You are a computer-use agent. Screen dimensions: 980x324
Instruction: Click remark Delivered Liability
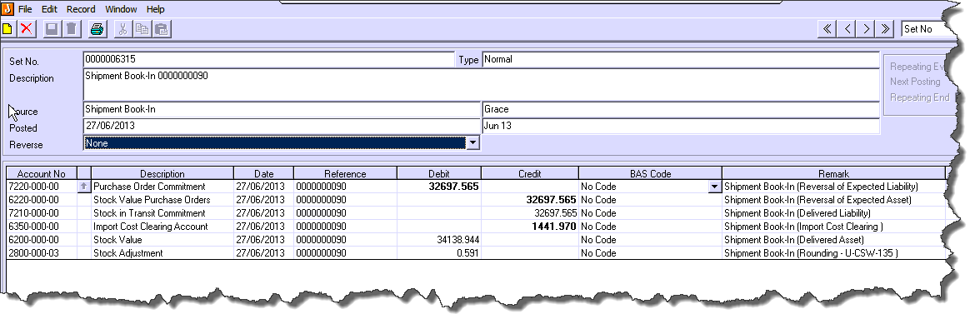point(833,213)
